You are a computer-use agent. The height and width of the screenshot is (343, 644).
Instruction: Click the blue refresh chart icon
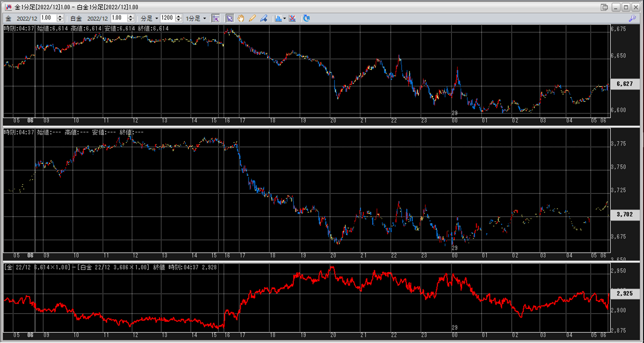click(307, 18)
